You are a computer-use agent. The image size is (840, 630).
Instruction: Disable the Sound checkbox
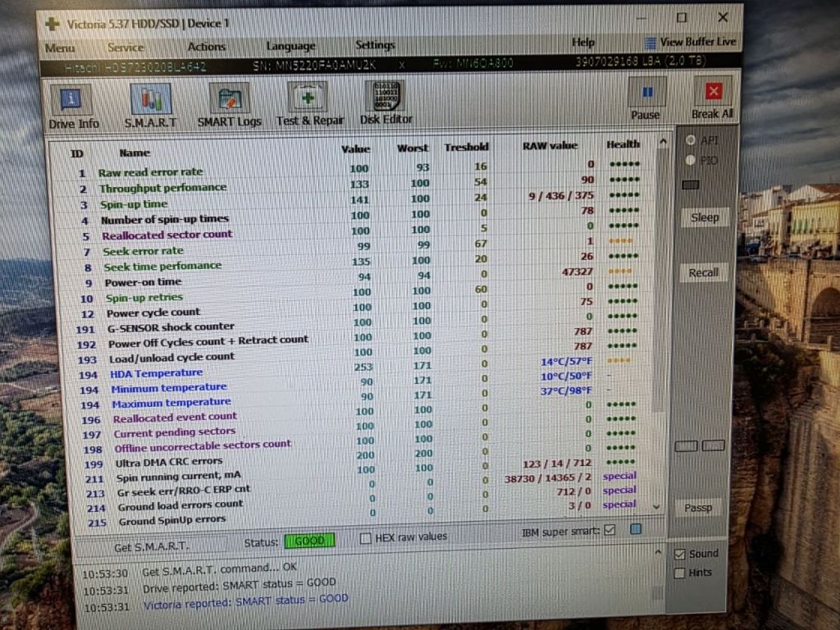[679, 555]
